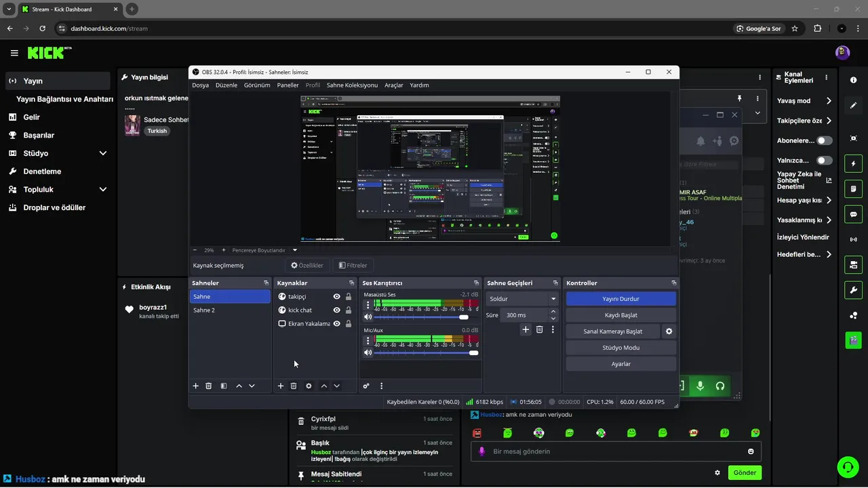Expand Hesap yaşı kısıtlaması option

[x=829, y=201]
